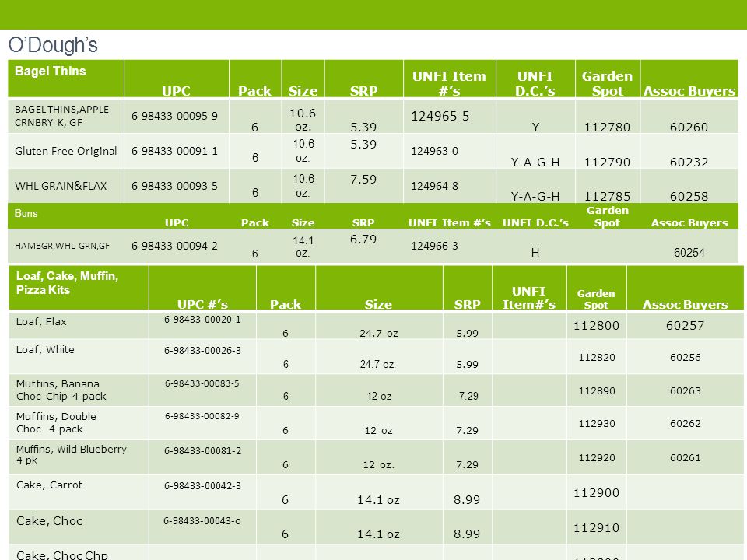Select Assoc Buyers value 60232
Image resolution: width=747 pixels, height=560 pixels.
tap(689, 163)
